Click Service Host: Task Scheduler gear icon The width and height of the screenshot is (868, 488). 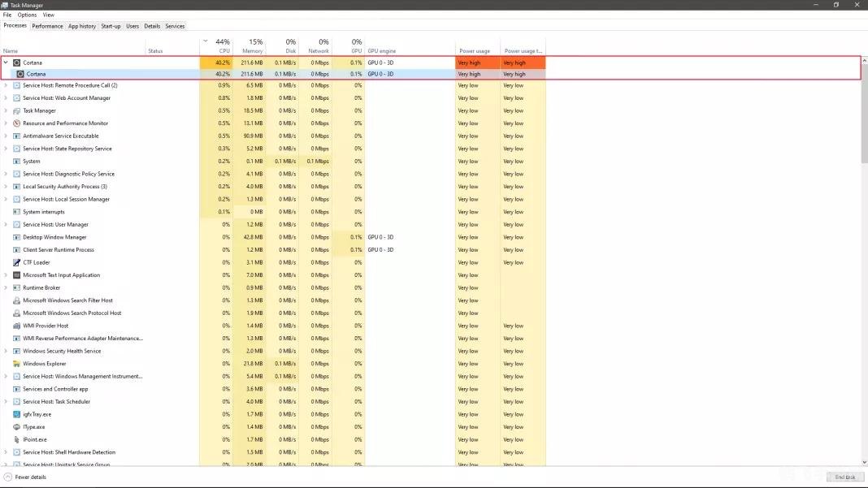[x=16, y=402]
